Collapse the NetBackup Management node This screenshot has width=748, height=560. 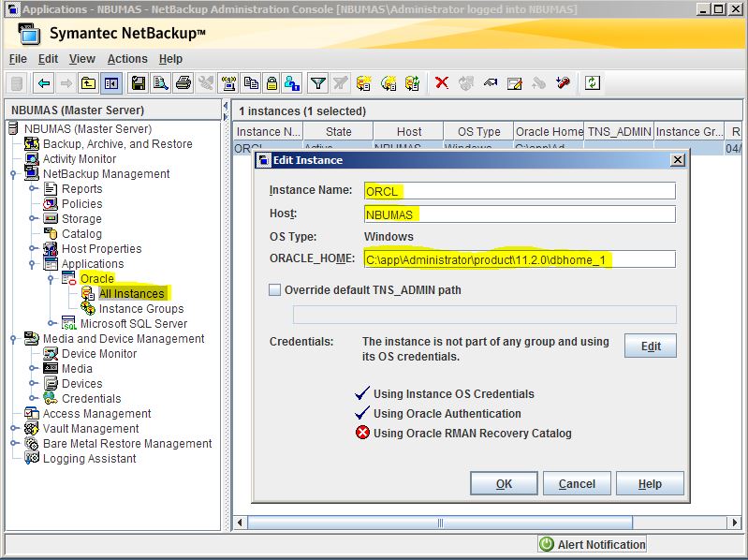click(13, 174)
